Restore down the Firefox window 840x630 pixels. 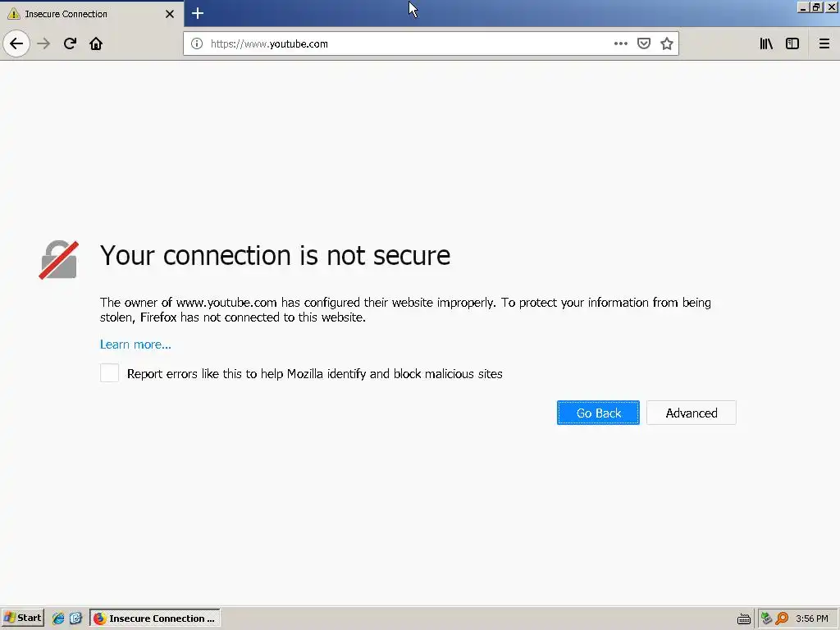816,7
